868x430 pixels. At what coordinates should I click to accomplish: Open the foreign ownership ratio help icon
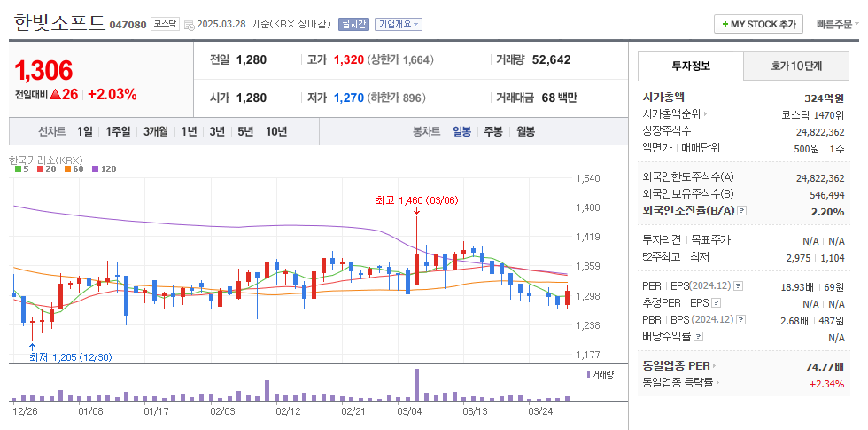click(x=742, y=211)
